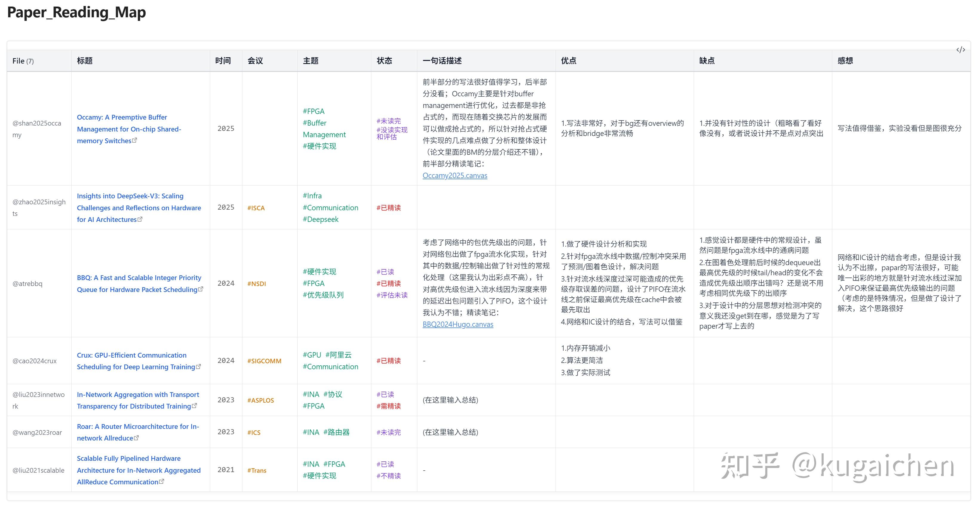Viewport: 980px width, 510px height.
Task: Click #已精读 tag in DeepSeek-V3 row
Action: (x=388, y=208)
